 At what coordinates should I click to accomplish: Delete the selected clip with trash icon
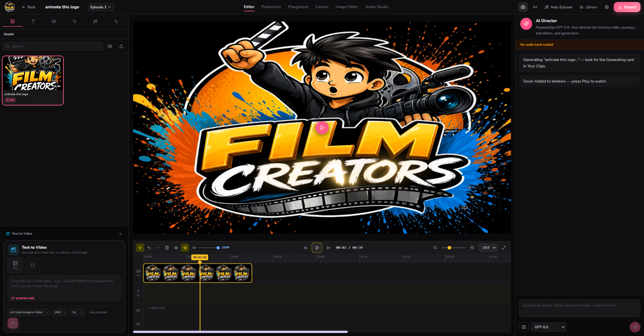tap(167, 248)
